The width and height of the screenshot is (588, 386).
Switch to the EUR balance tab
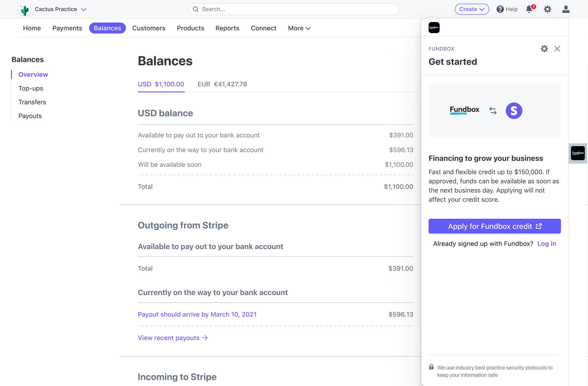[x=222, y=84]
